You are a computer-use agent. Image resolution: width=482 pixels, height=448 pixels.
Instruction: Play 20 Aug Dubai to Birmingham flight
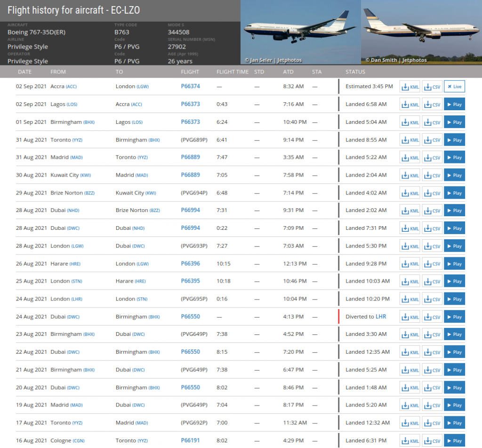coord(454,388)
